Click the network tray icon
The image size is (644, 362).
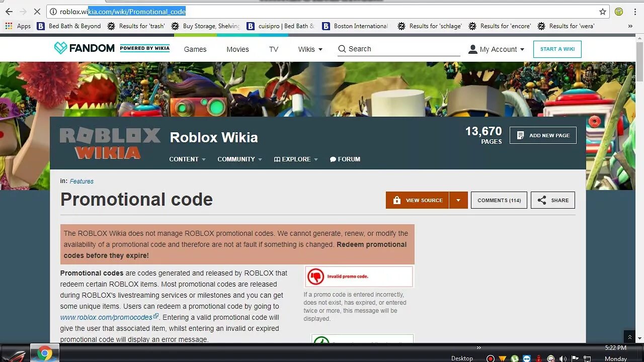click(x=587, y=358)
